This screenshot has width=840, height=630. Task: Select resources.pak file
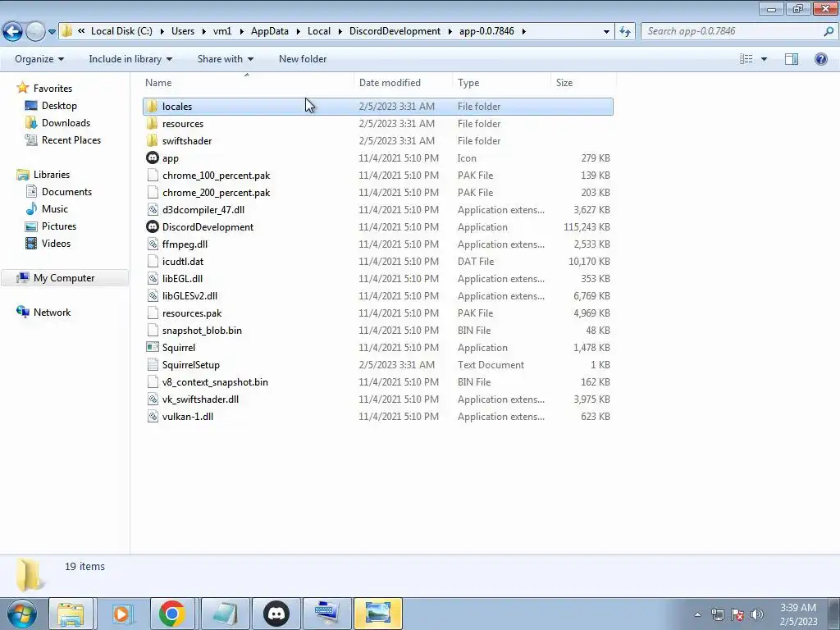tap(192, 313)
